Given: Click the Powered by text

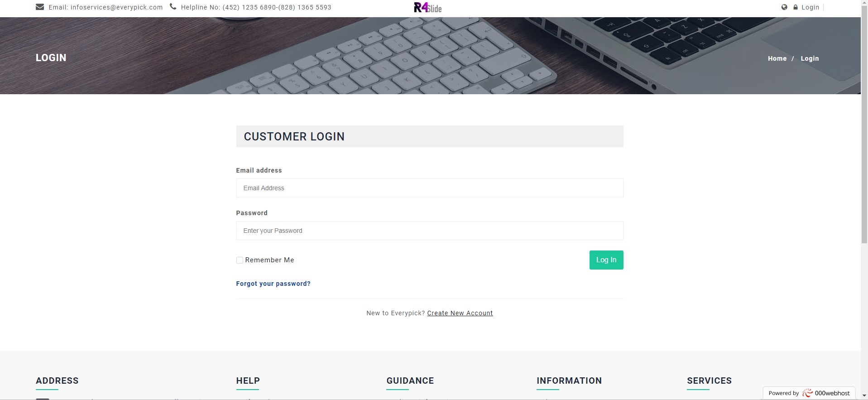Looking at the screenshot, I should pos(784,393).
